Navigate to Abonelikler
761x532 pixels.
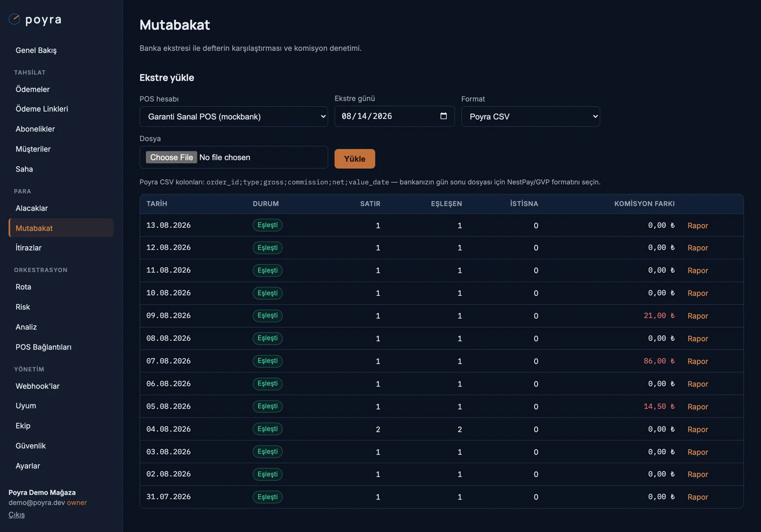pos(35,129)
